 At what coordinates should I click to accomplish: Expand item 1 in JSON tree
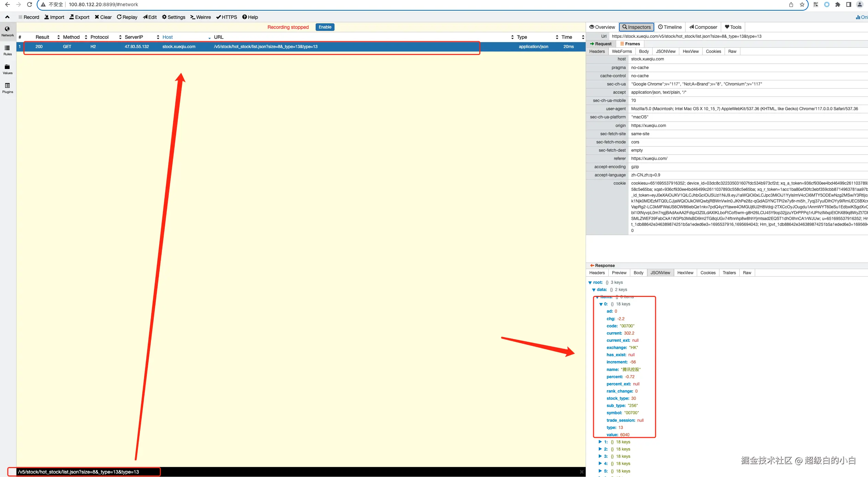[x=600, y=442]
